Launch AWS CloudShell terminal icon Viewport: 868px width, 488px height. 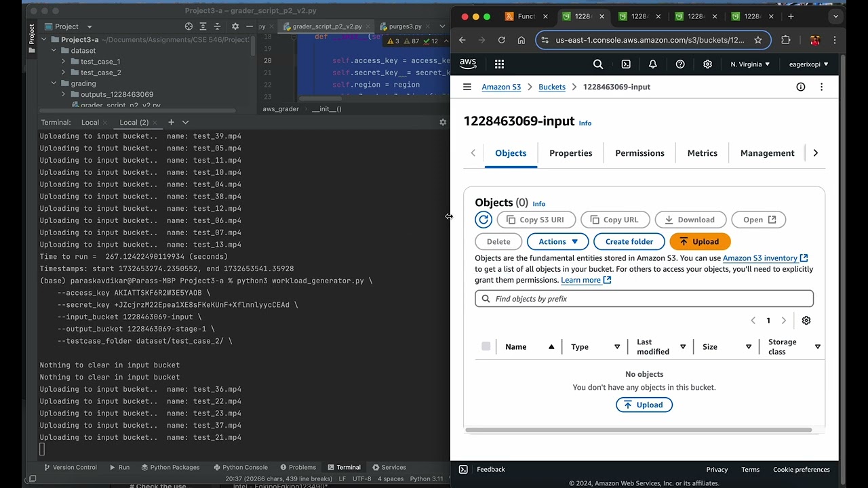tap(626, 64)
